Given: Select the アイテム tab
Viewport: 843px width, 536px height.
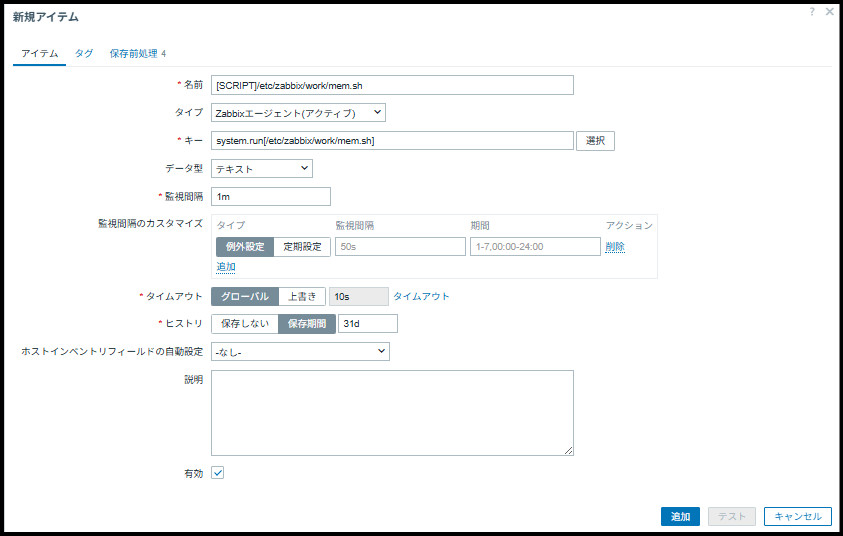Looking at the screenshot, I should pyautogui.click(x=40, y=53).
